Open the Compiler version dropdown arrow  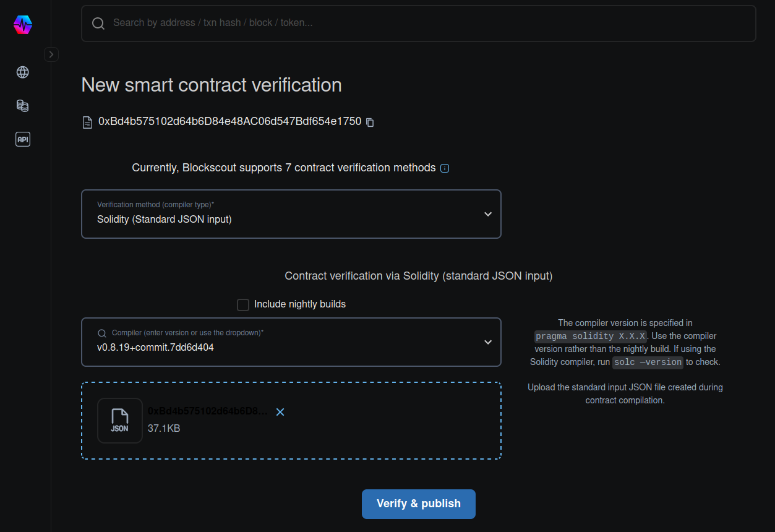488,342
